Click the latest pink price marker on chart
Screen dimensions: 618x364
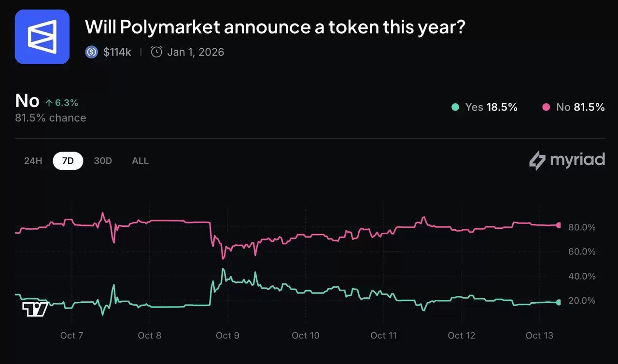558,224
